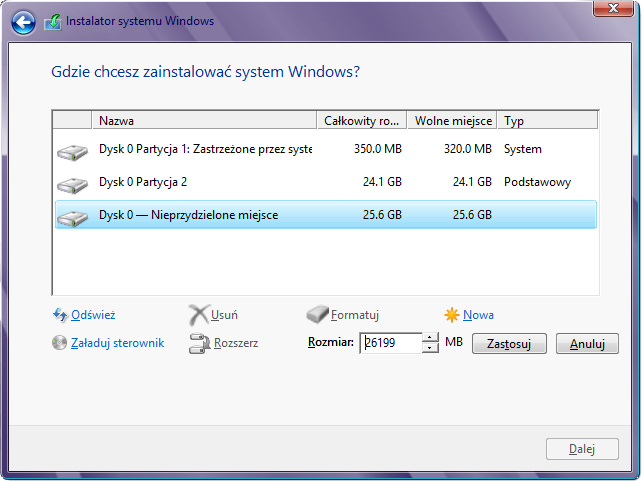Click the Załaduj sterownik disc icon
Image resolution: width=642 pixels, height=481 pixels.
pyautogui.click(x=59, y=343)
